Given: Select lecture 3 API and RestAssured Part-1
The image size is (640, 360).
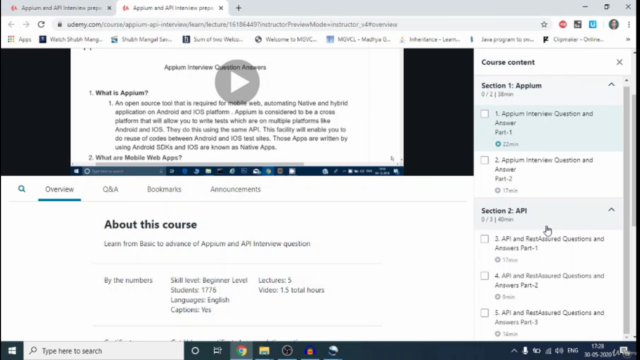Looking at the screenshot, I should click(x=549, y=243).
